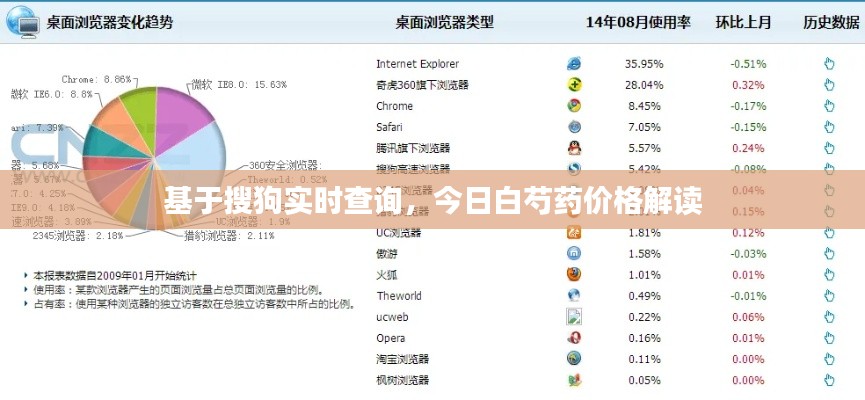Click the 14年08月使用率 column header
Viewport: 865px width, 400px height.
pyautogui.click(x=639, y=21)
